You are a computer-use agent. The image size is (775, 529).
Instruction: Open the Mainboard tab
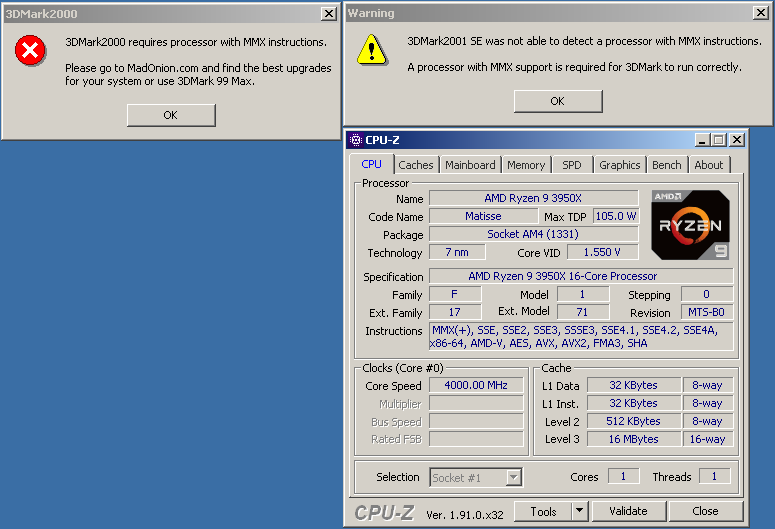point(470,165)
